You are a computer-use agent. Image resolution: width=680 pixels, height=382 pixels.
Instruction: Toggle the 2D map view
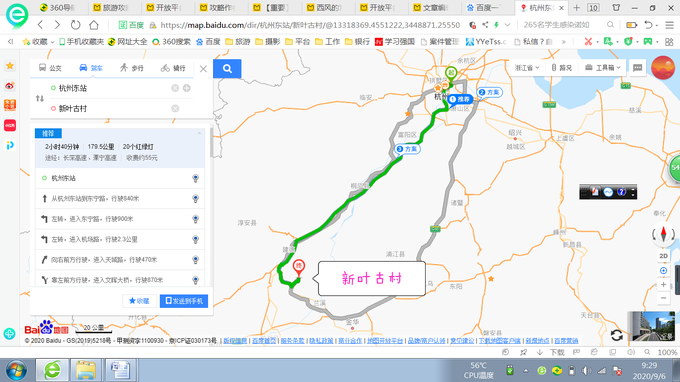pyautogui.click(x=663, y=256)
